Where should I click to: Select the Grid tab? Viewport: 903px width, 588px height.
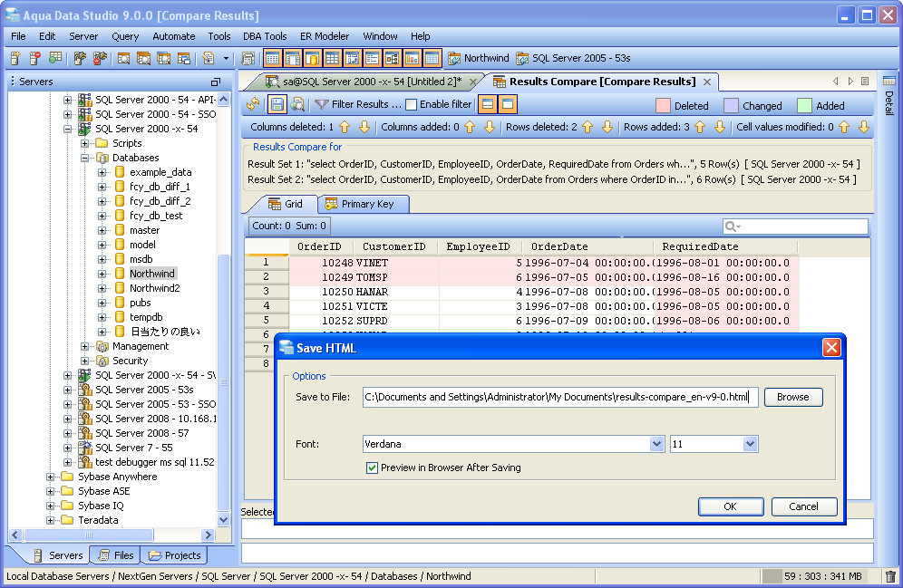click(x=286, y=204)
